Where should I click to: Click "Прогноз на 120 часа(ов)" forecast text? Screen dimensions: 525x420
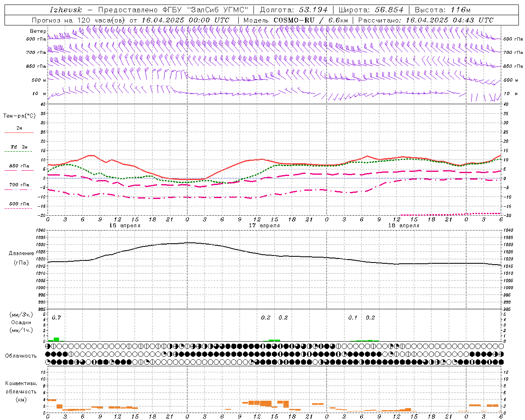point(79,20)
